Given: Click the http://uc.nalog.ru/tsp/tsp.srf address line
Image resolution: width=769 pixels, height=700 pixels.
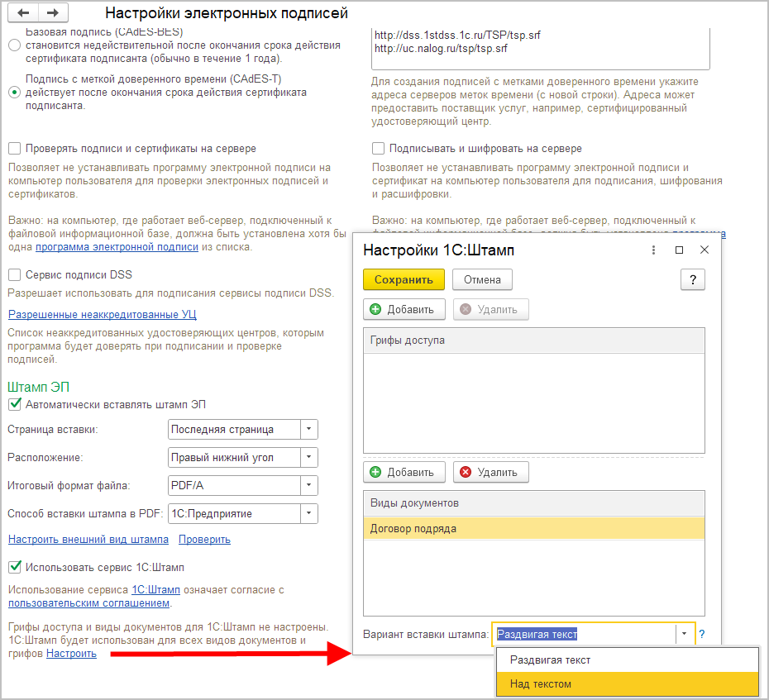Looking at the screenshot, I should tap(441, 49).
